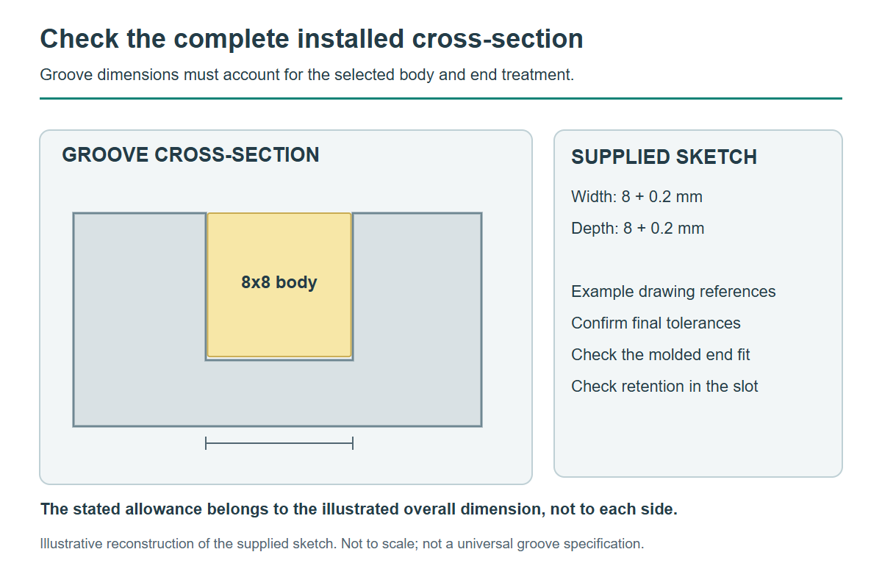
Task: Click the 'GROOVE CROSS-SECTION' panel title
Action: click(x=190, y=155)
